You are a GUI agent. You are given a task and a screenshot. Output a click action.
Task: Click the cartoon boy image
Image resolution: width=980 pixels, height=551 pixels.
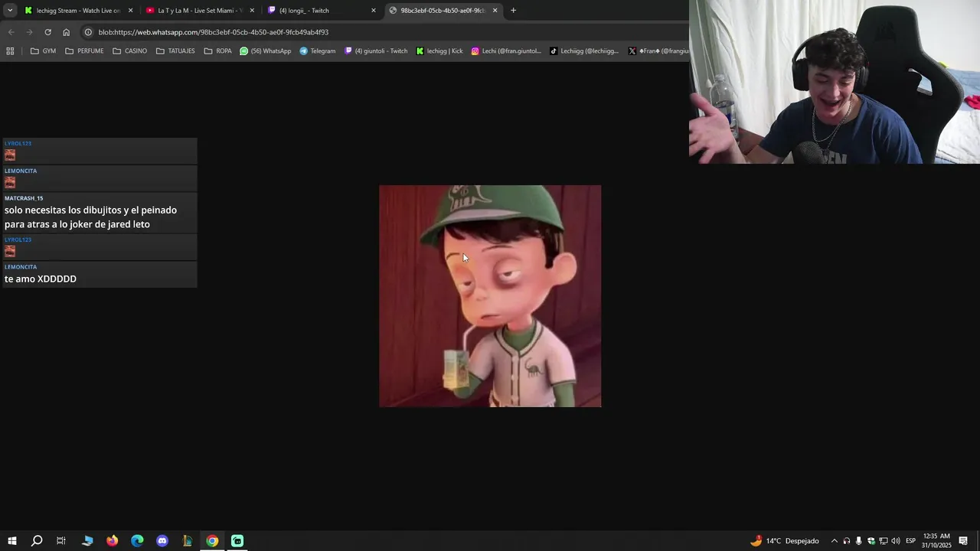(490, 296)
